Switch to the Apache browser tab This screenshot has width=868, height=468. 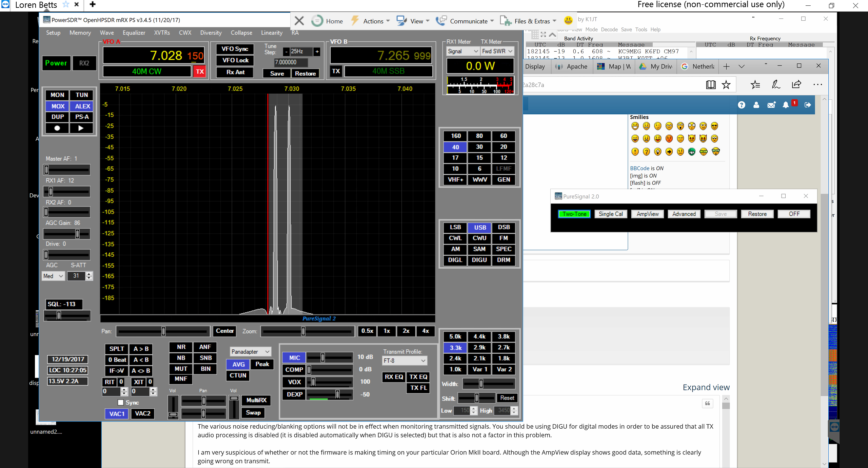tap(571, 66)
